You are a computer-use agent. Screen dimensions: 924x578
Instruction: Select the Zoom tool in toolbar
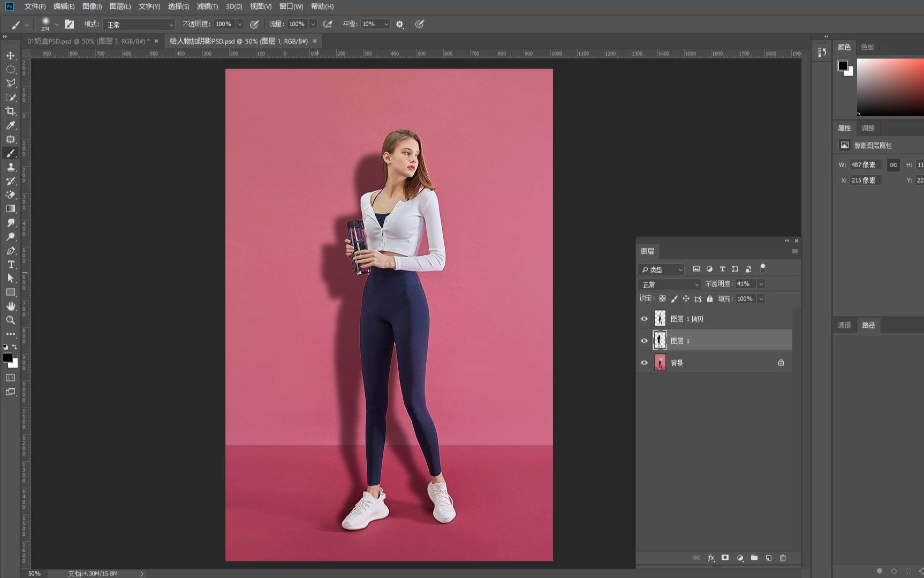click(x=11, y=320)
